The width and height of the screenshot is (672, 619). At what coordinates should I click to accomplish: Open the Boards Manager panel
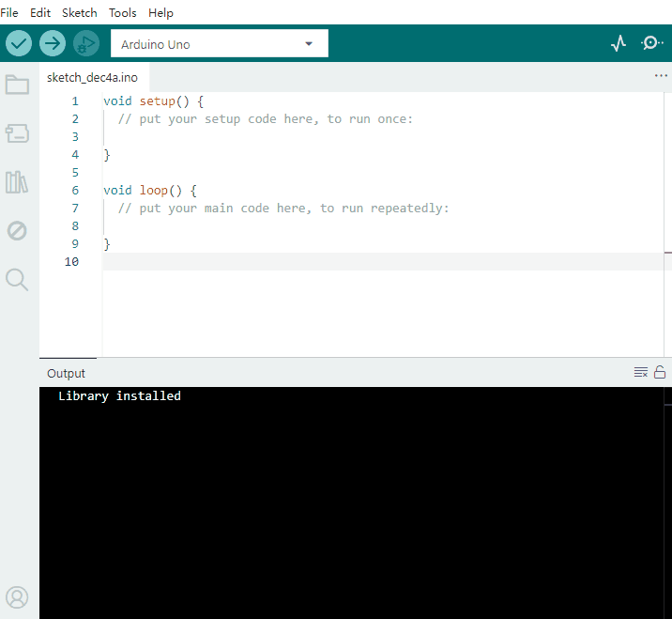(17, 133)
